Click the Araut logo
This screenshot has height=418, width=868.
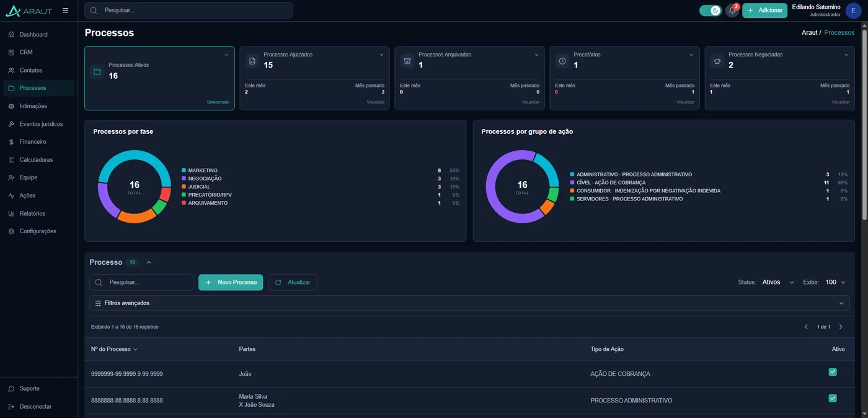pos(29,11)
